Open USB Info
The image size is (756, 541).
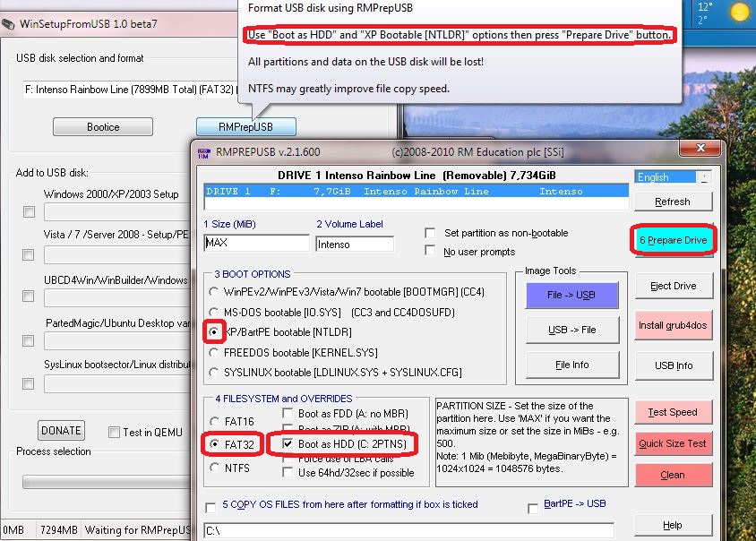(673, 365)
